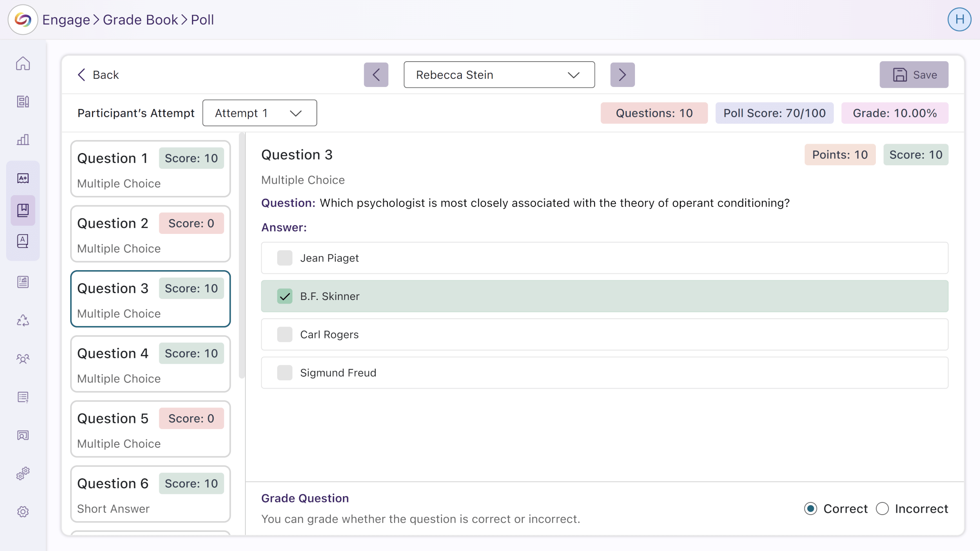
Task: Open the recycle triangle sidebar icon
Action: tap(23, 320)
